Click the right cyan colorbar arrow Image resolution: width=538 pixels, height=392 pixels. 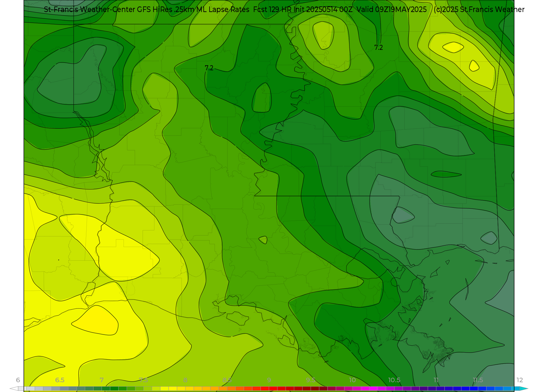click(524, 389)
